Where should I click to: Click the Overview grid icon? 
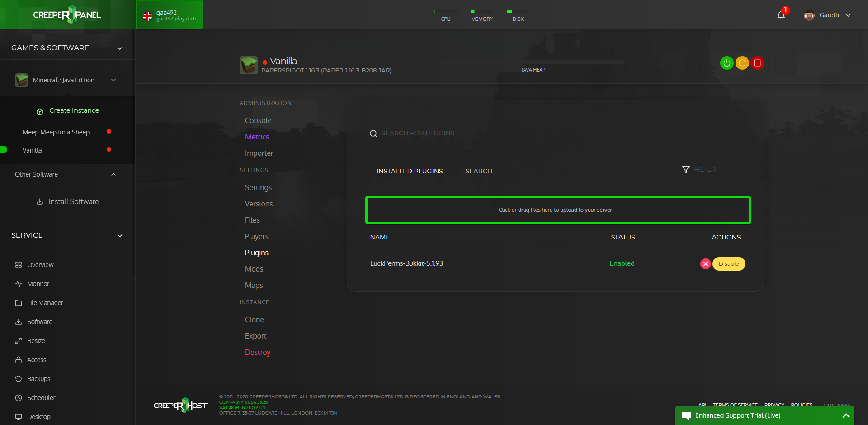(19, 265)
